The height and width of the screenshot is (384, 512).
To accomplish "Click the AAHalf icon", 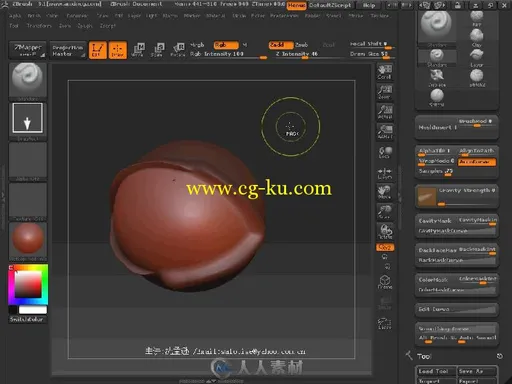I will coord(385,132).
